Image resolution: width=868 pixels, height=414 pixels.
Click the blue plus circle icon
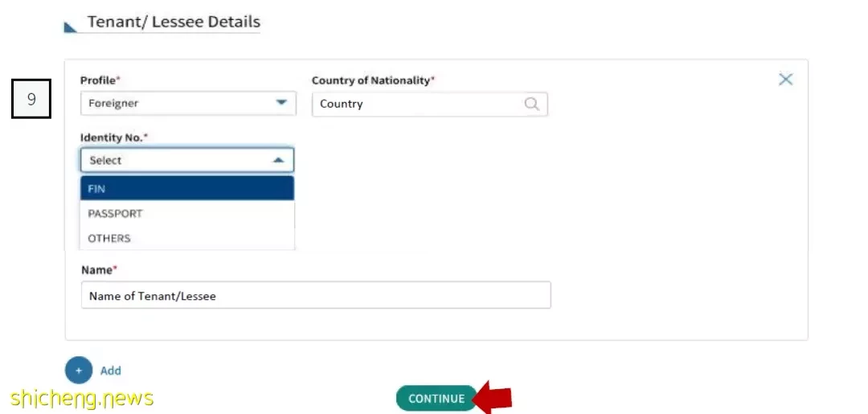(x=79, y=371)
